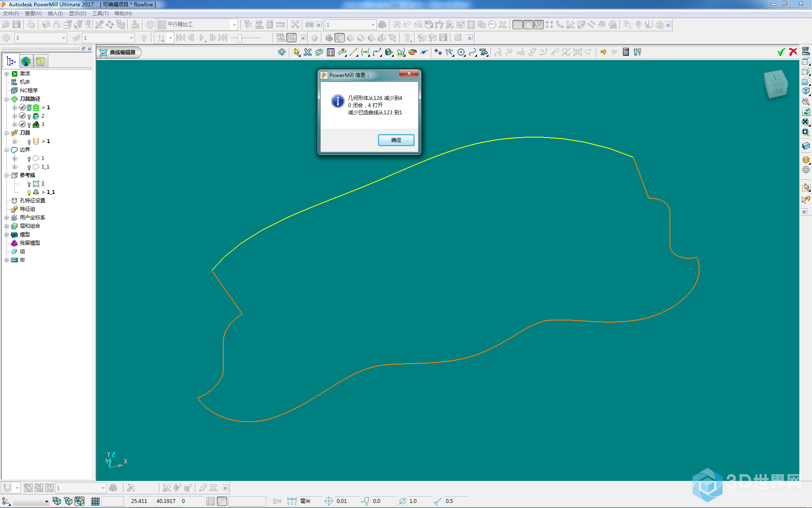The height and width of the screenshot is (508, 812).
Task: Open the 查看(V) menu
Action: tap(33, 14)
